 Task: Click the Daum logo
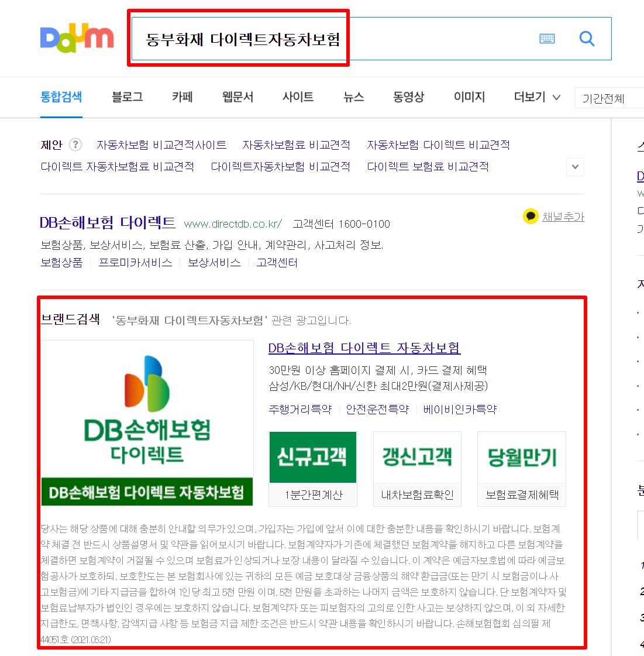point(77,39)
